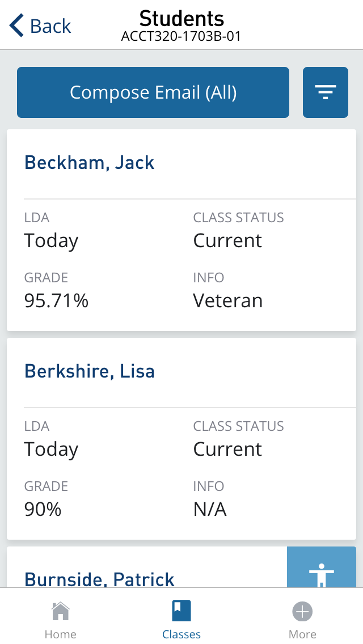Open Beckham, Jack student record
Image resolution: width=363 pixels, height=644 pixels.
(x=90, y=163)
